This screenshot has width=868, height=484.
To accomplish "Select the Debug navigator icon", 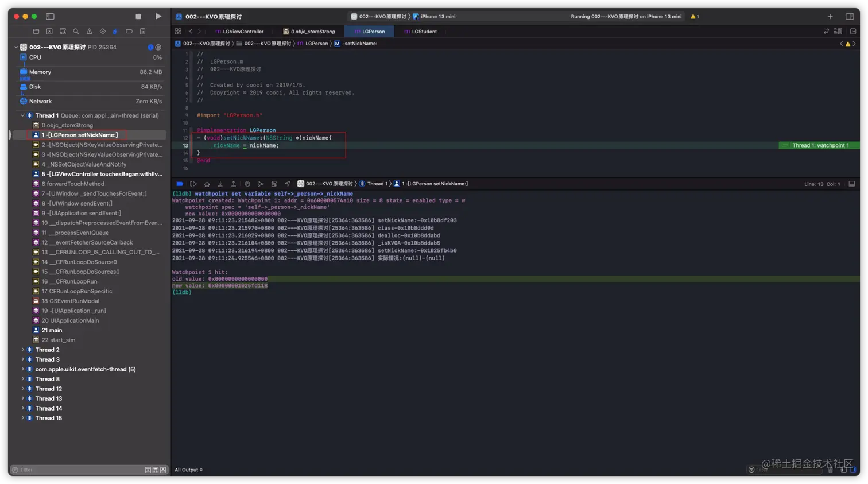I will click(x=115, y=32).
